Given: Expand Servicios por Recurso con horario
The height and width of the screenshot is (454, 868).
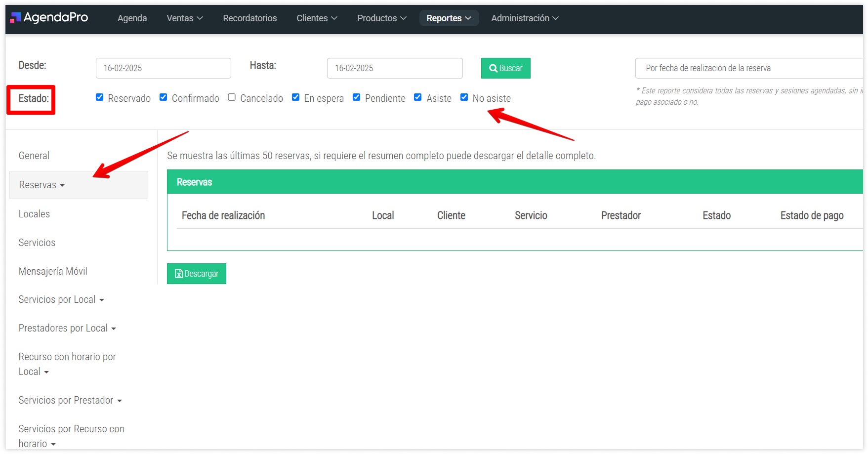Looking at the screenshot, I should (72, 436).
